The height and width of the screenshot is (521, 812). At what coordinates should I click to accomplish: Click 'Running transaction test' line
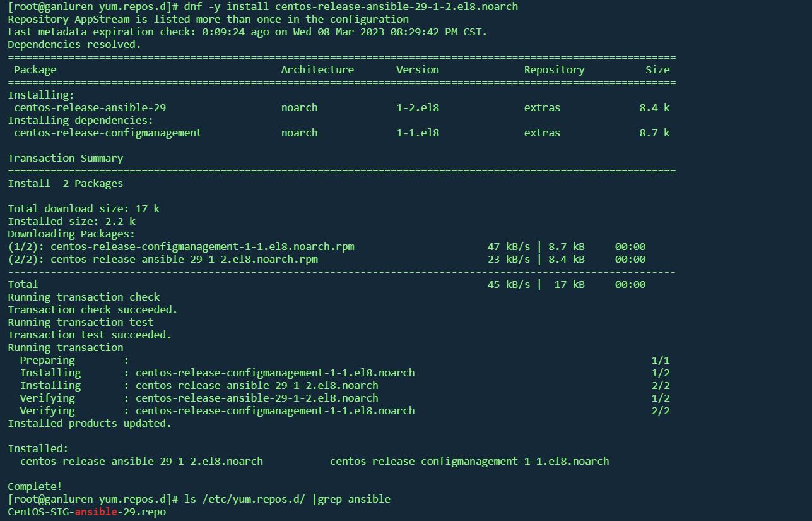pyautogui.click(x=81, y=322)
